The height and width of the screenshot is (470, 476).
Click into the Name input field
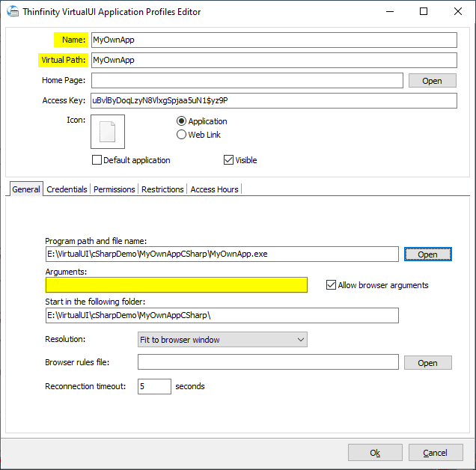[274, 40]
